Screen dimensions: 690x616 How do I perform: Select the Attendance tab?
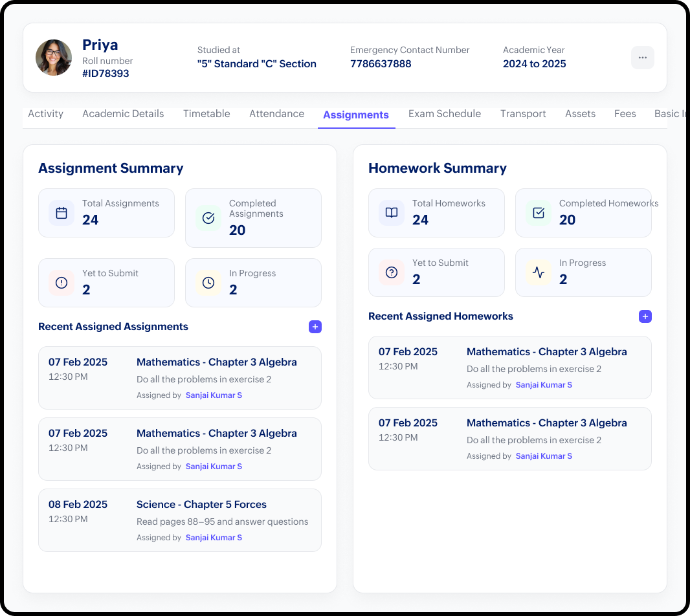pyautogui.click(x=277, y=113)
